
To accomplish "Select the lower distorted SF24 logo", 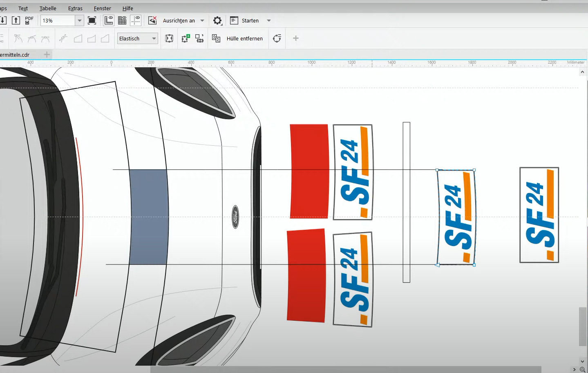I will tap(353, 280).
